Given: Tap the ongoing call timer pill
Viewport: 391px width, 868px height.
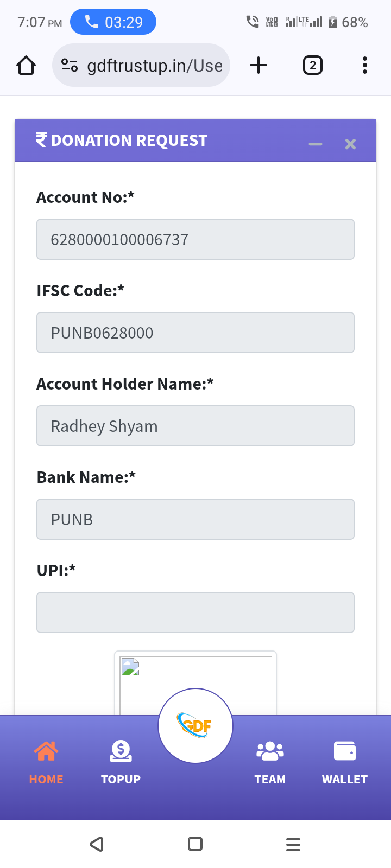Looking at the screenshot, I should tap(113, 22).
